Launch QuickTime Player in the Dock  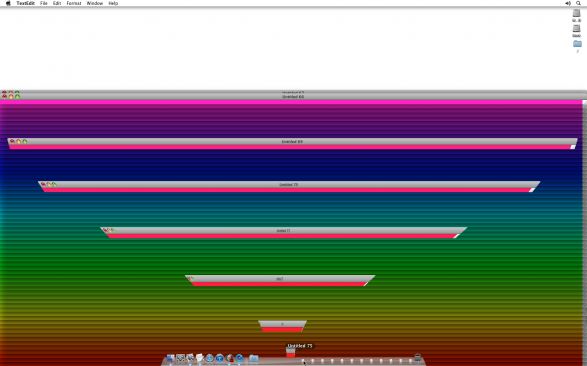(239, 358)
